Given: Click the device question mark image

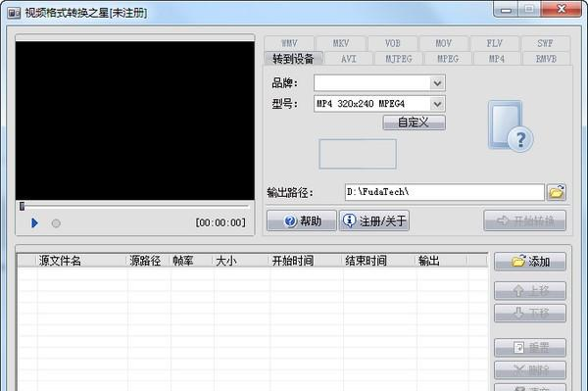Looking at the screenshot, I should [x=511, y=126].
